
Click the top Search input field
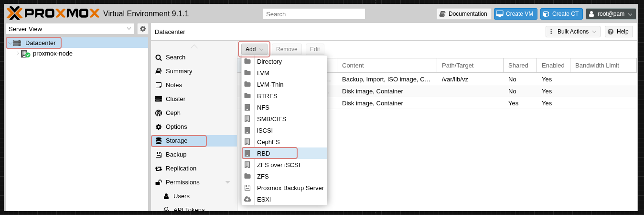314,14
